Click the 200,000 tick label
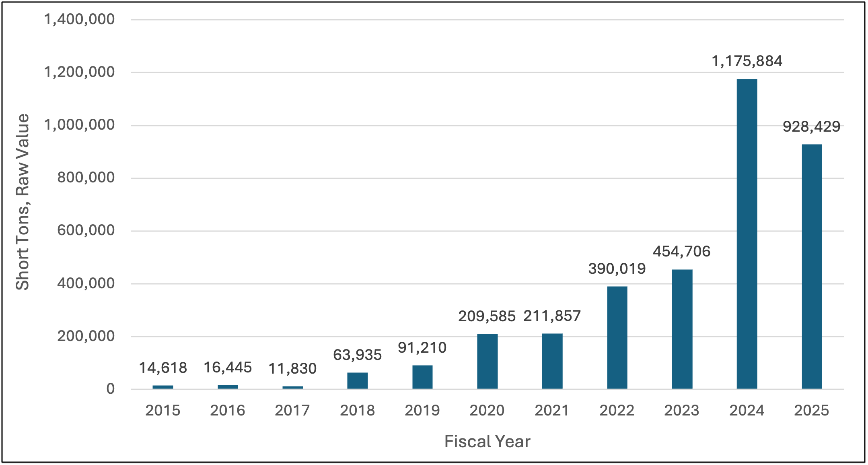868x465 pixels. [86, 336]
